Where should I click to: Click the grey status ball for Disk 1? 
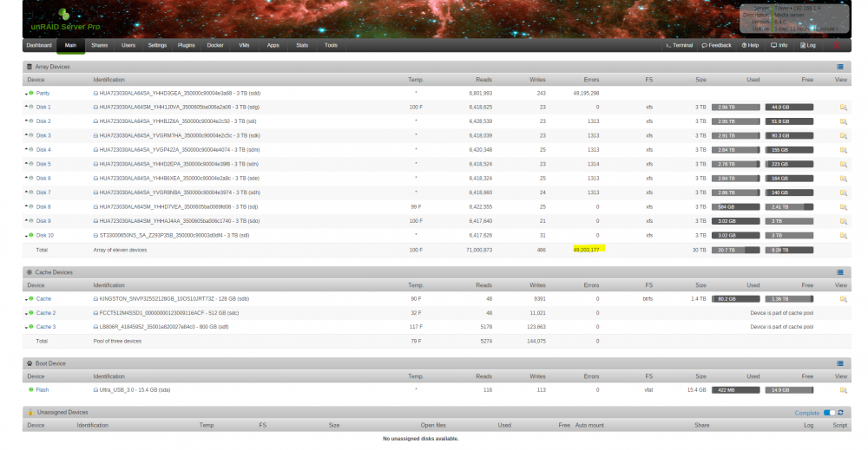coord(31,108)
